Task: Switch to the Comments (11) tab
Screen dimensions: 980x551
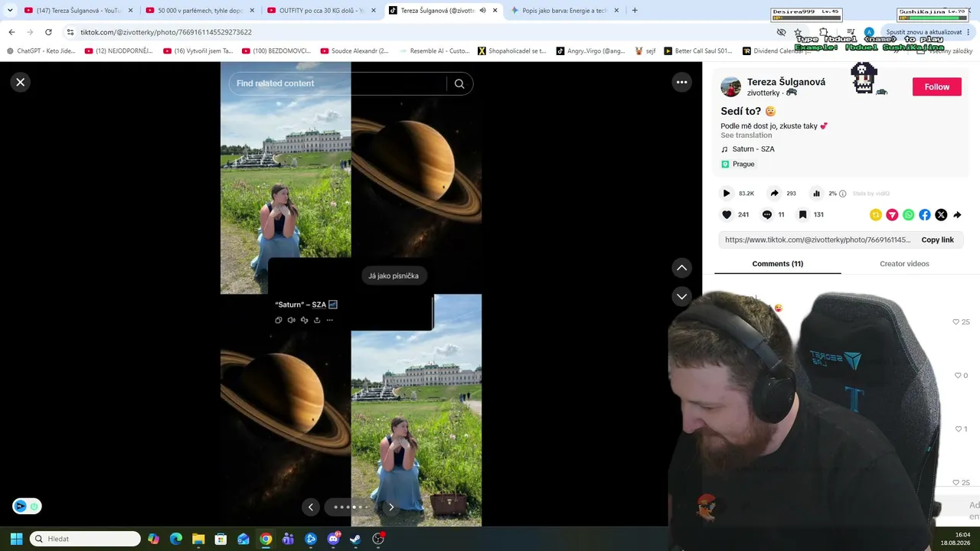Action: tap(777, 264)
